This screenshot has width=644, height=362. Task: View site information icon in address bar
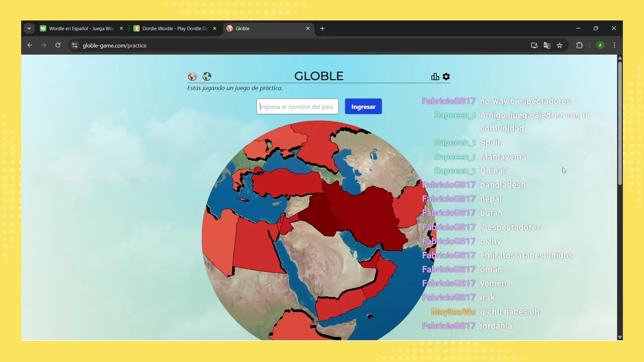(74, 45)
